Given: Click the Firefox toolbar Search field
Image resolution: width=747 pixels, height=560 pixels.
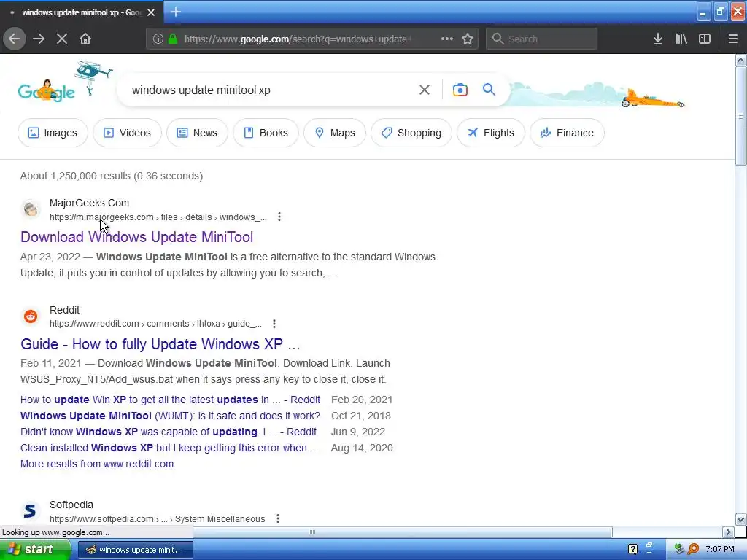Looking at the screenshot, I should coord(541,39).
